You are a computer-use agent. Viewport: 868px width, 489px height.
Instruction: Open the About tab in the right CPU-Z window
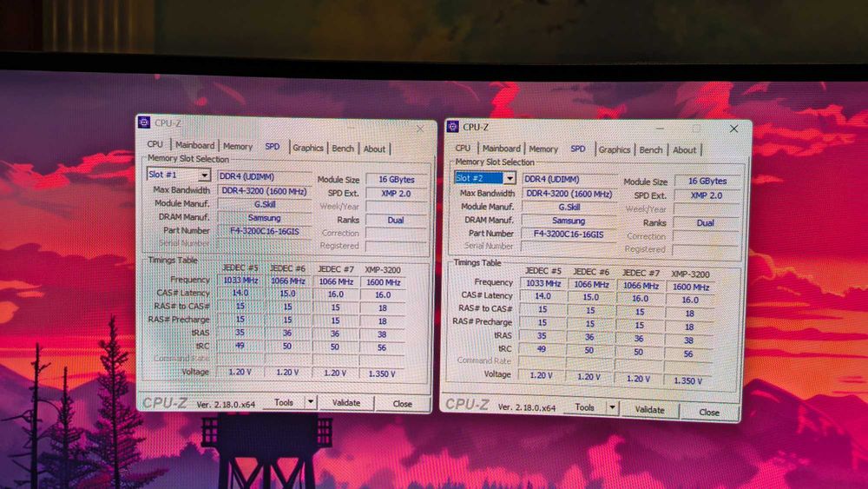tap(684, 150)
